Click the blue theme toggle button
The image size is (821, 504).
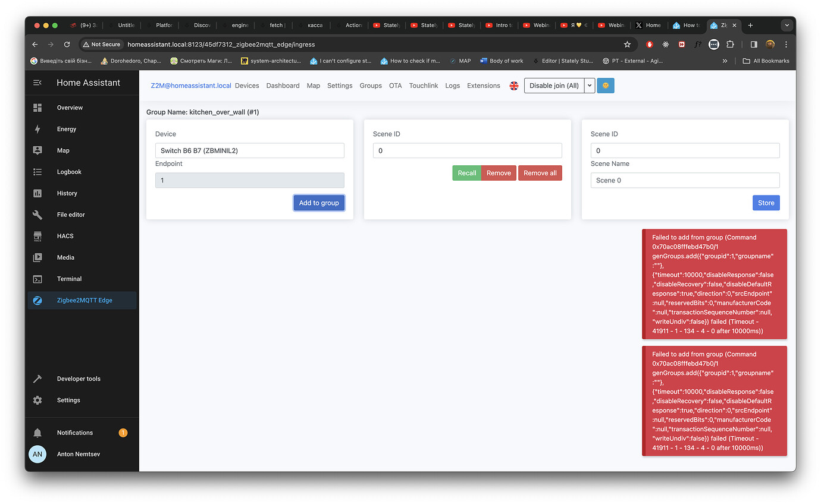[x=606, y=86]
